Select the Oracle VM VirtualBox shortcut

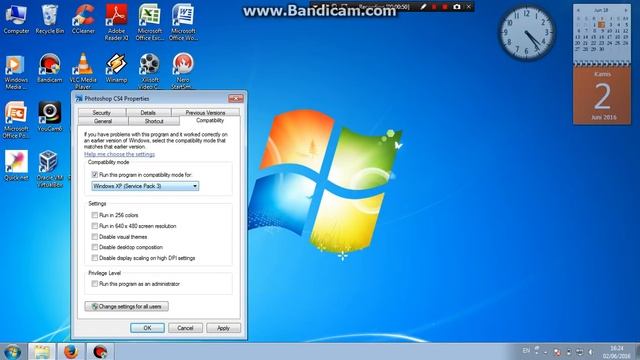click(x=50, y=169)
